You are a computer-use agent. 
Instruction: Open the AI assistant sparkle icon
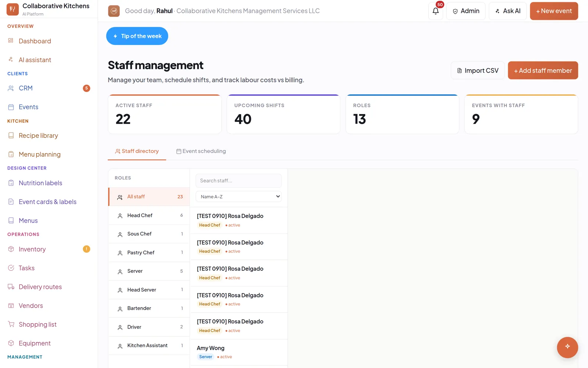[x=11, y=59]
